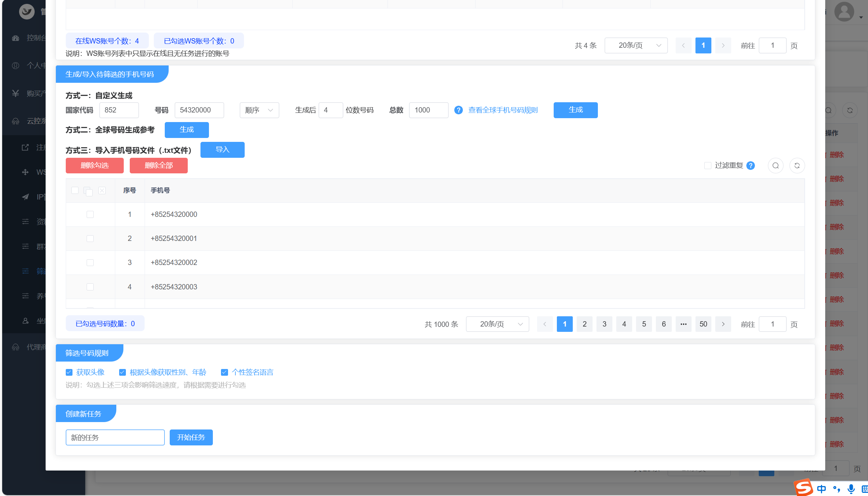The width and height of the screenshot is (868, 496).
Task: Click the background page's search icon at the upper right
Action: click(828, 110)
